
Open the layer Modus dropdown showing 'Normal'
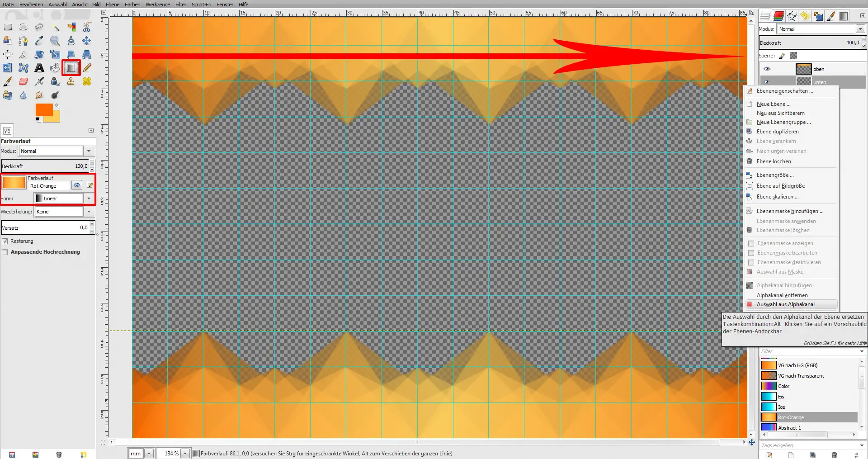860,28
